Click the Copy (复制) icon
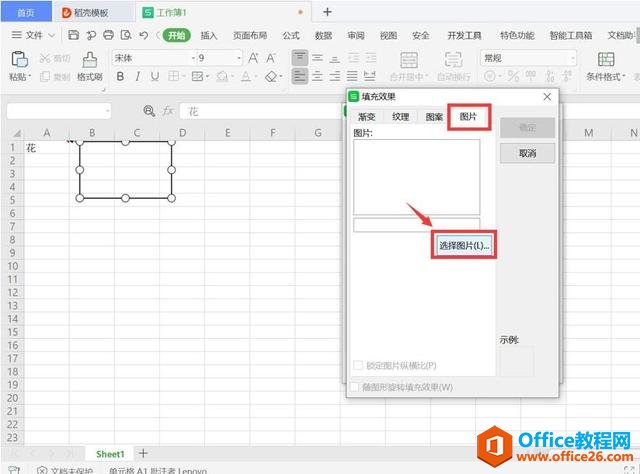This screenshot has width=640, height=474. (x=45, y=76)
